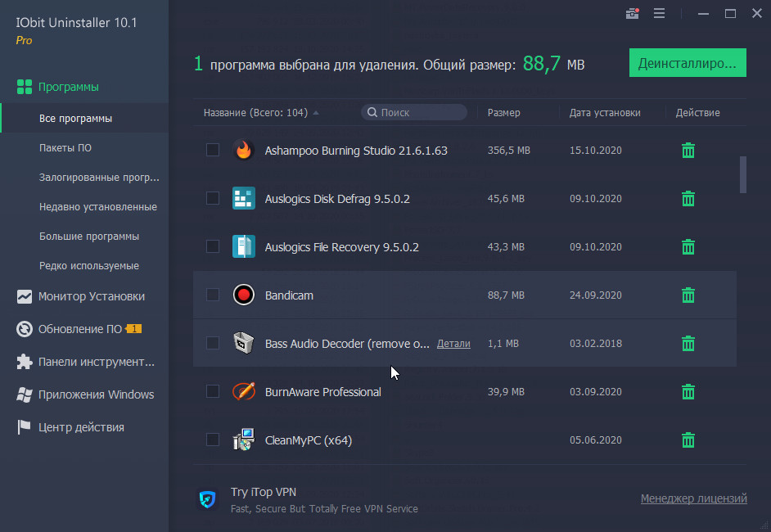The width and height of the screenshot is (771, 532).
Task: Click the Bandicam red record icon
Action: (243, 295)
